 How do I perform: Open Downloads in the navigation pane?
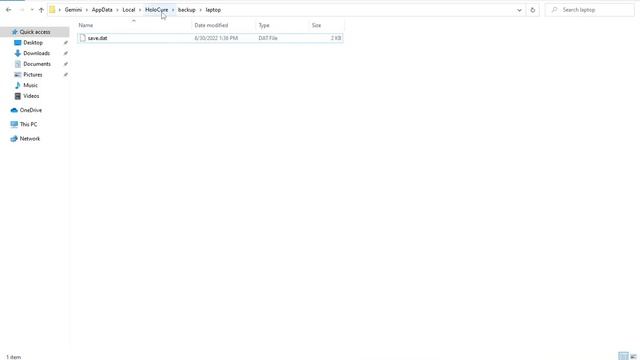(x=36, y=53)
